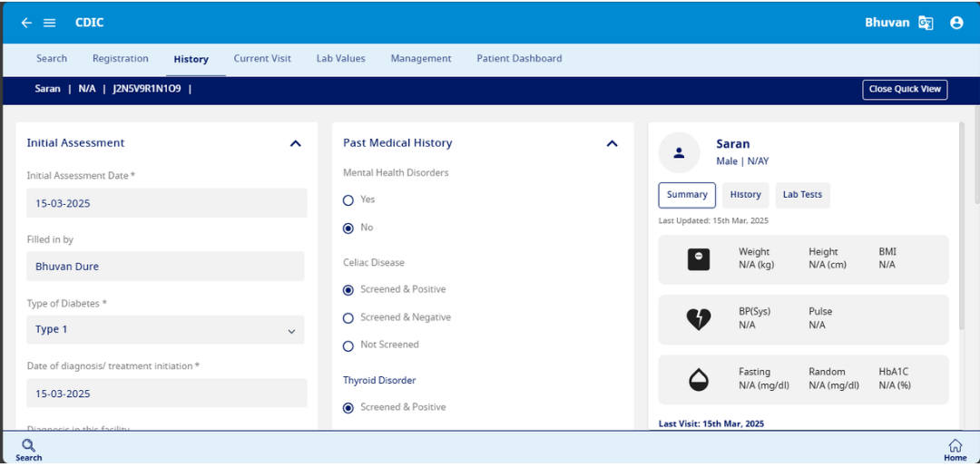Click the weight scale icon

(699, 259)
